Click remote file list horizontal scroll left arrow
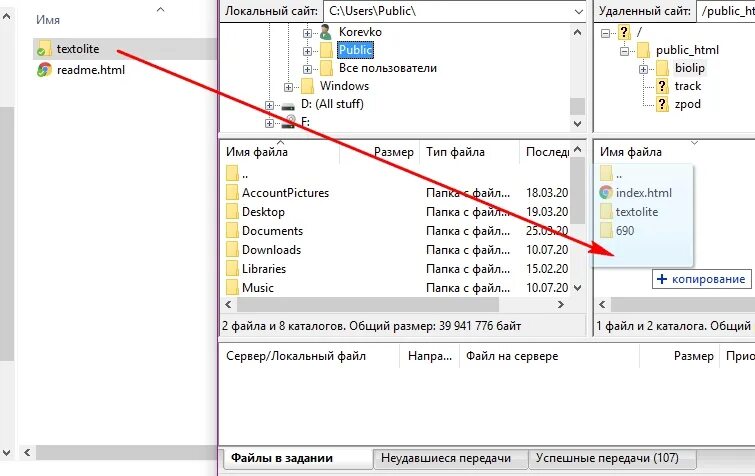This screenshot has height=476, width=755. point(602,305)
